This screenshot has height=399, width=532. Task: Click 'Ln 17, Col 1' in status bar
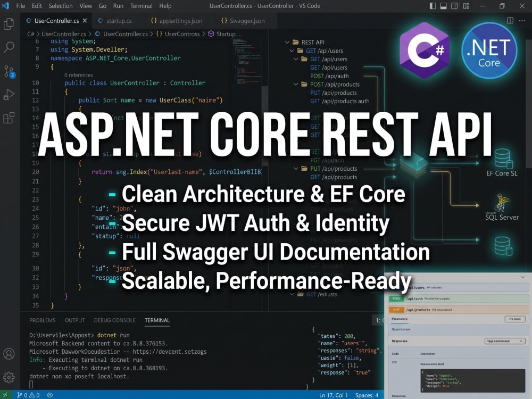point(334,395)
